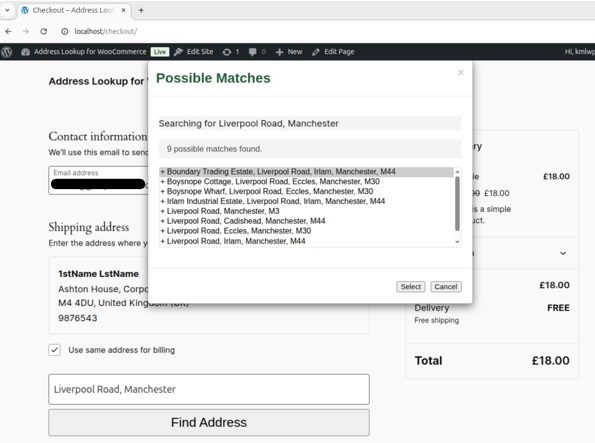View site information icon in address bar
595x443 pixels.
pyautogui.click(x=65, y=32)
